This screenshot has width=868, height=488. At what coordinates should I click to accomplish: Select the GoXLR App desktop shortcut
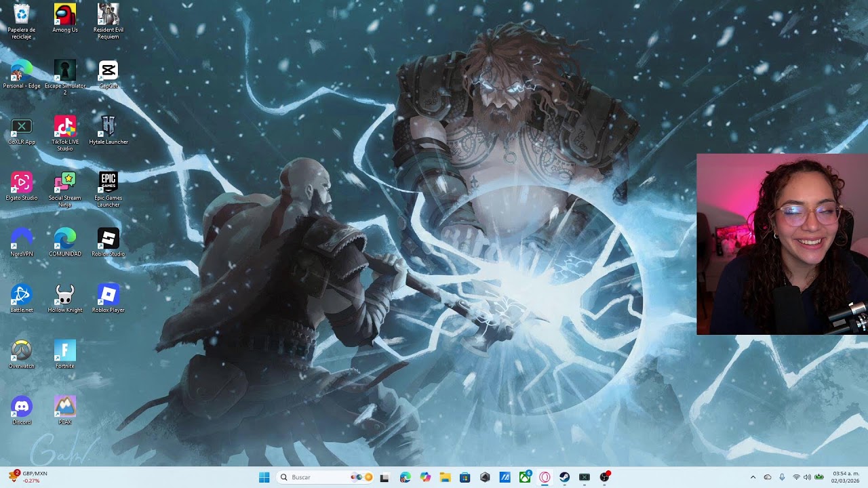[22, 131]
